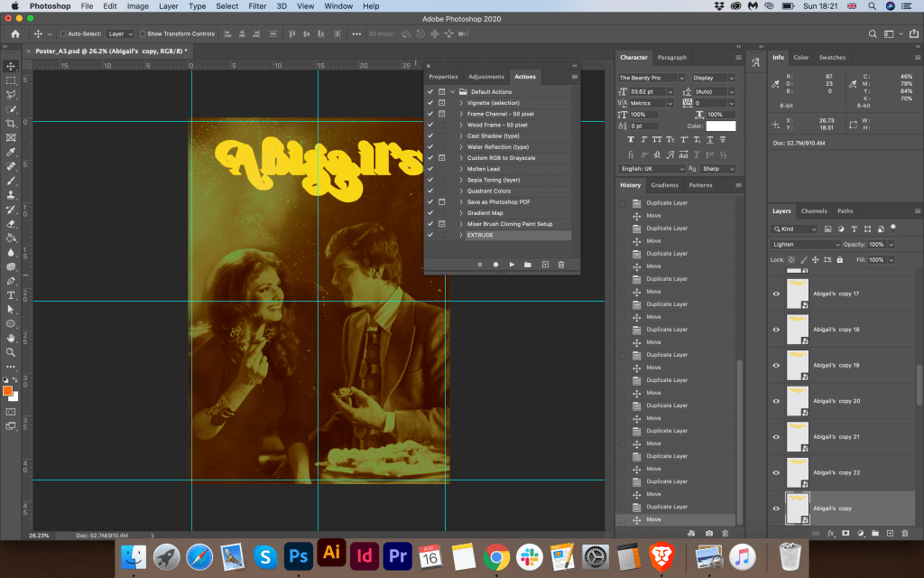Play the selected action in Actions panel

(512, 265)
